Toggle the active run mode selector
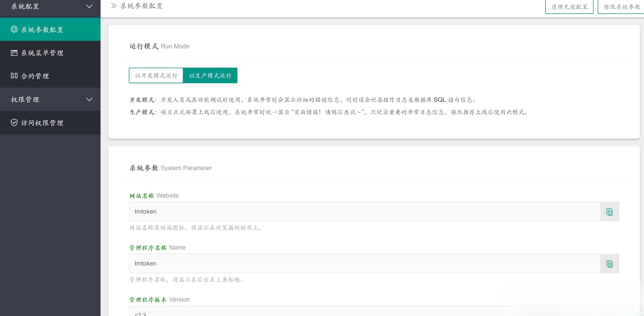 [210, 75]
